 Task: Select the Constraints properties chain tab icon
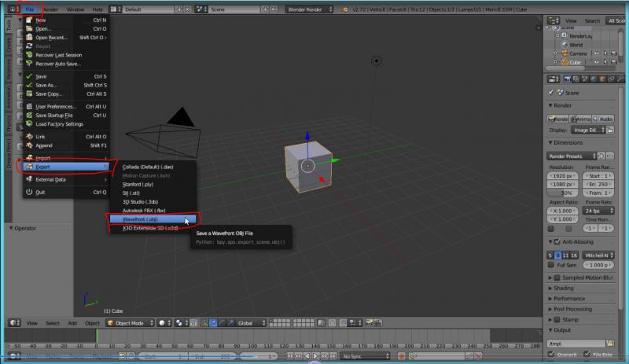(611, 79)
